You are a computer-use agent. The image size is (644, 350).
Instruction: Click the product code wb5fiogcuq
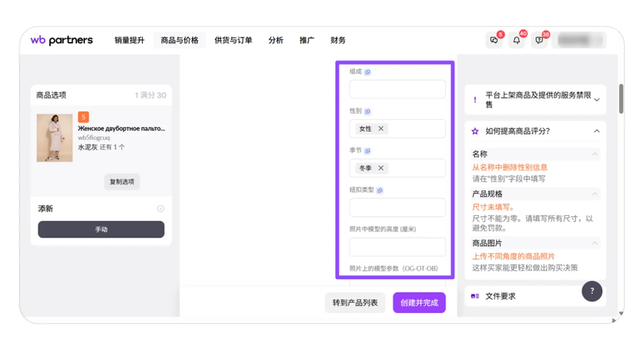click(94, 138)
